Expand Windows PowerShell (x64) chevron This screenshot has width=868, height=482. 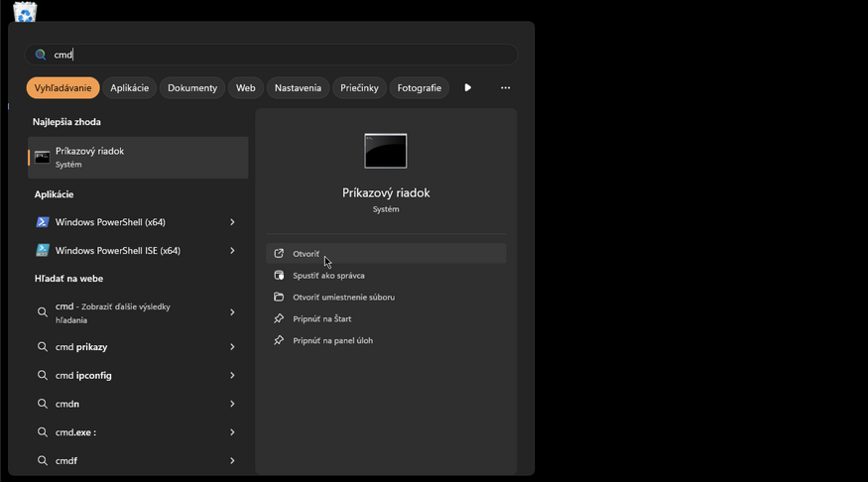[x=232, y=222]
